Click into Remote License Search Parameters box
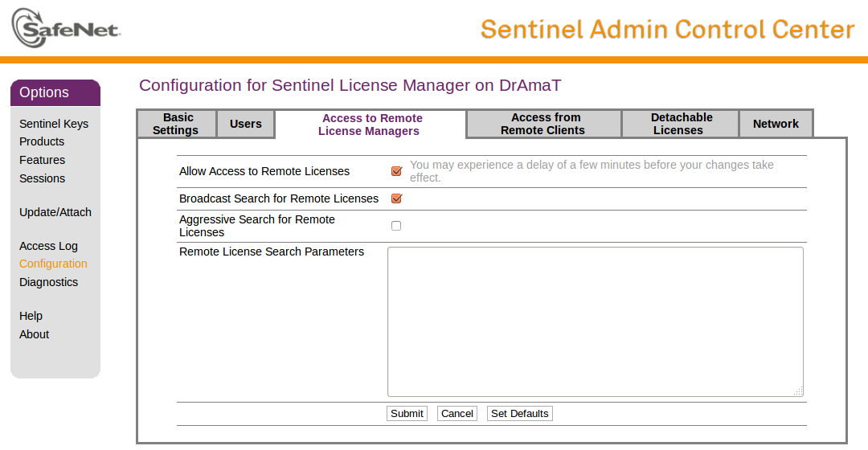 click(595, 321)
